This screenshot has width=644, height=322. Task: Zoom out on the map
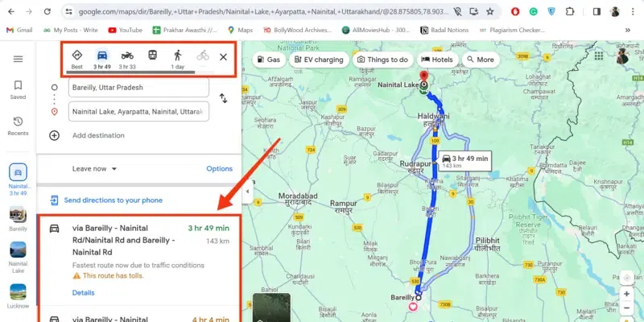tap(626, 308)
